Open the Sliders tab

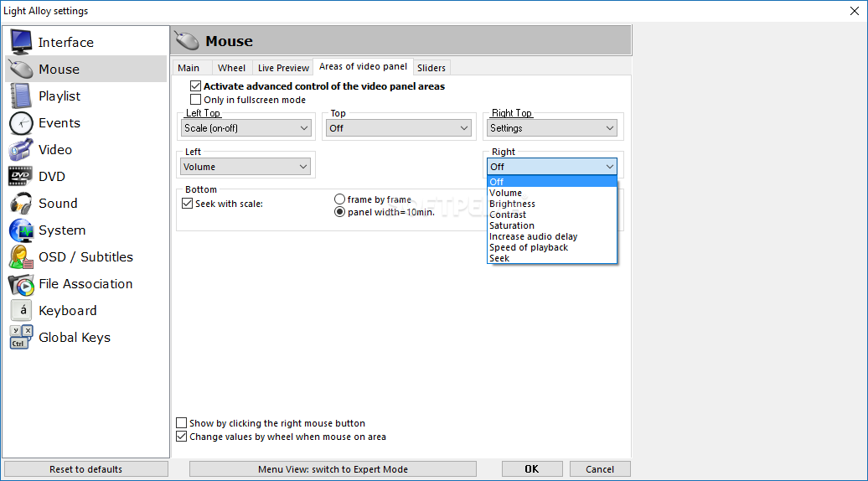[x=431, y=68]
